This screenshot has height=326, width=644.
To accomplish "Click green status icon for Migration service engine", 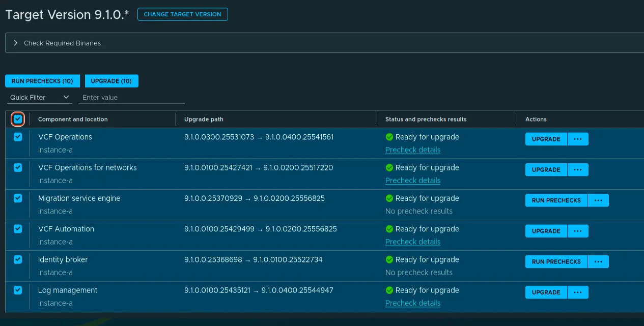I will pos(389,198).
